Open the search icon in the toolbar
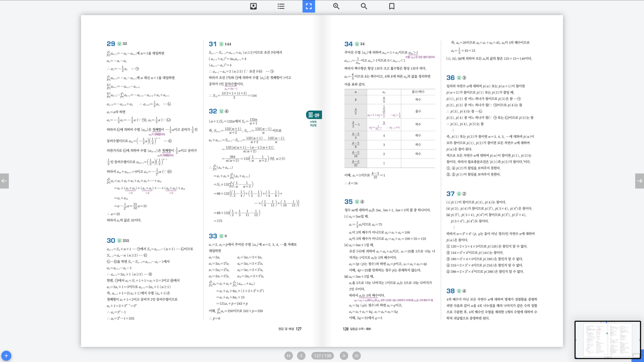 364,6
